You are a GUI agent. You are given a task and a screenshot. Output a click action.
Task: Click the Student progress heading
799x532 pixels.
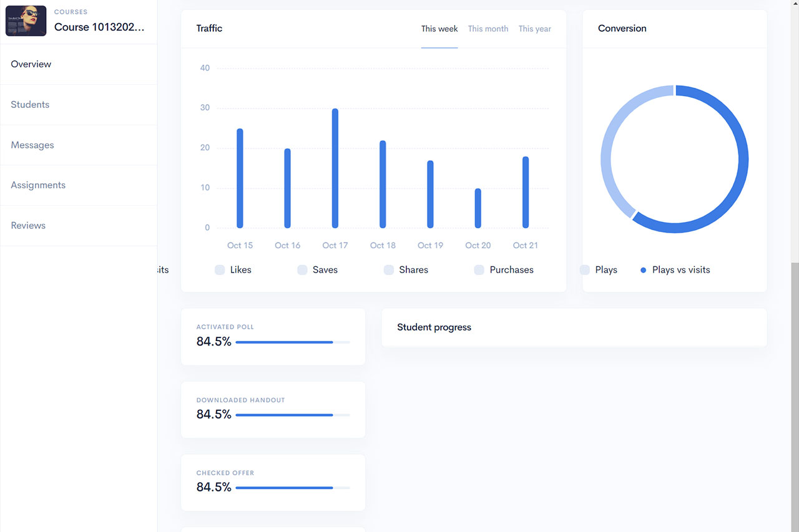[434, 327]
